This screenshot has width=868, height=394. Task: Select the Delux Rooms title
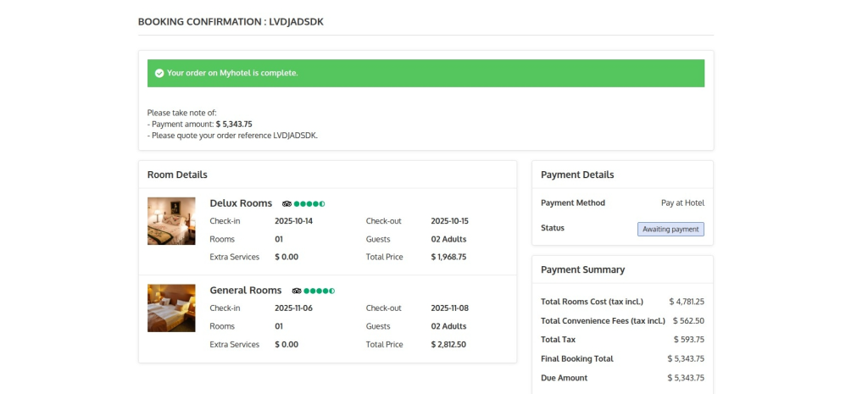point(241,203)
